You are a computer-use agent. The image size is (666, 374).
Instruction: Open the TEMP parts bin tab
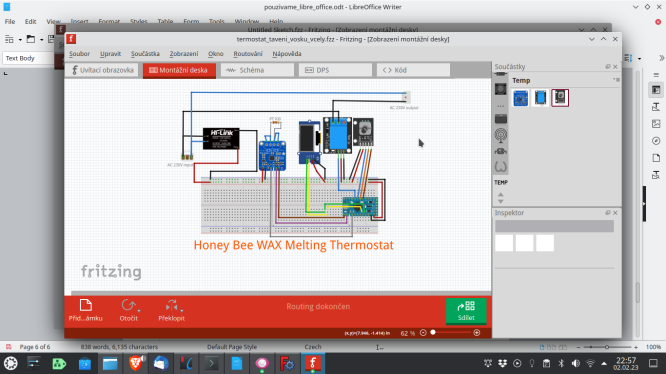[x=501, y=183]
